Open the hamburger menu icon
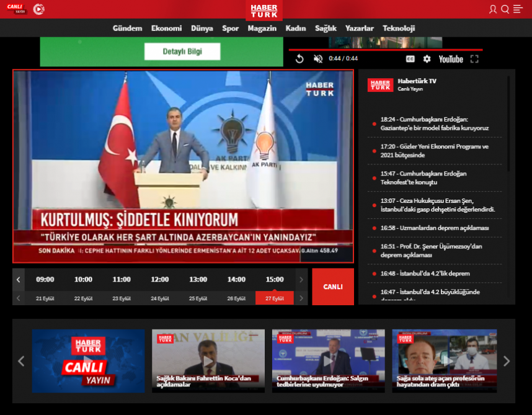 tap(518, 9)
